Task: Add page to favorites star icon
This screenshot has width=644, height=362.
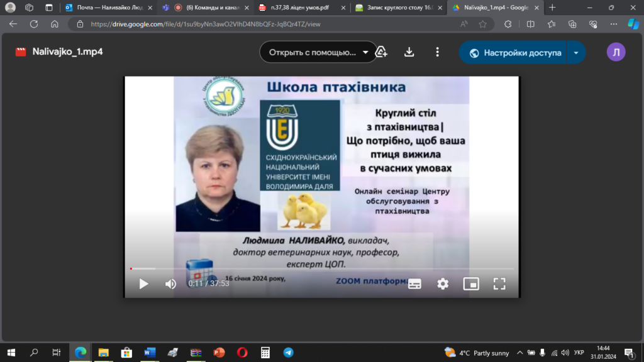Action: 482,24
